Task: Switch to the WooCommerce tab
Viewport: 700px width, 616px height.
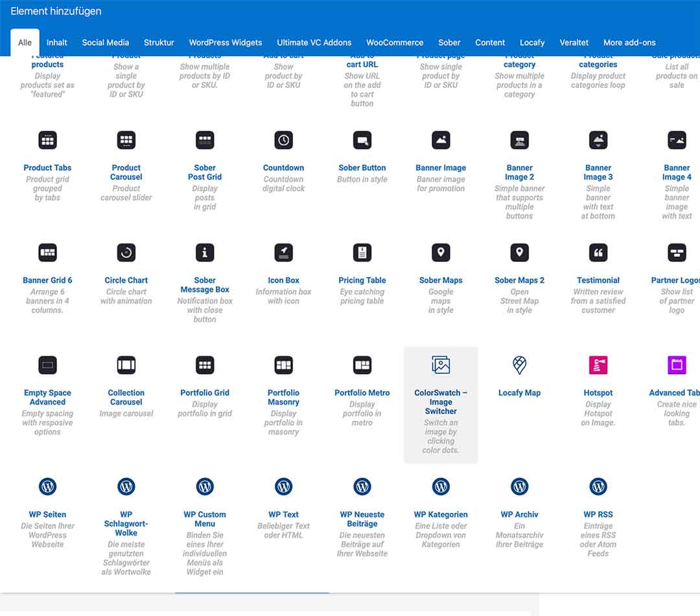Action: (395, 43)
